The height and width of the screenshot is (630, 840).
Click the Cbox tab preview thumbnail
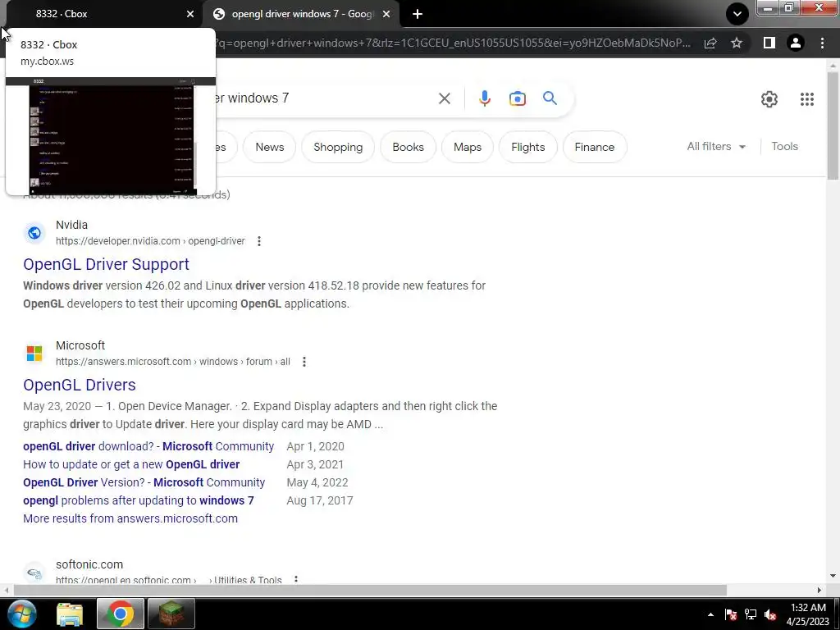(111, 137)
